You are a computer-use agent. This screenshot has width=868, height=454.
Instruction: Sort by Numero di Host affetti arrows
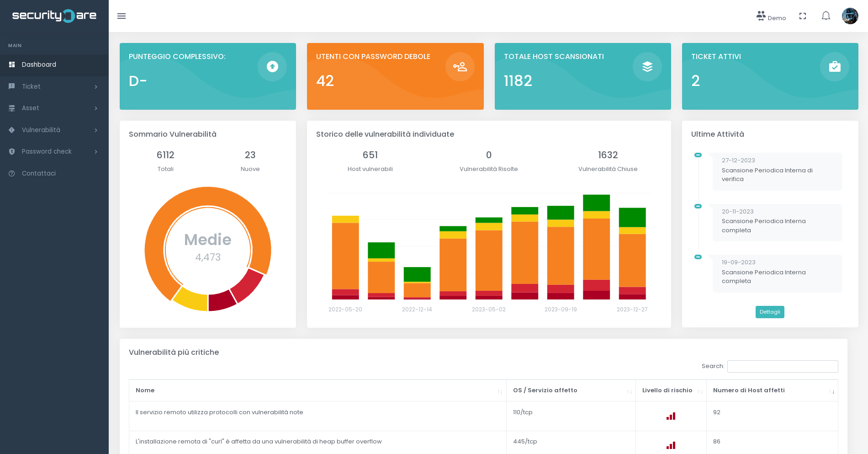click(x=831, y=391)
